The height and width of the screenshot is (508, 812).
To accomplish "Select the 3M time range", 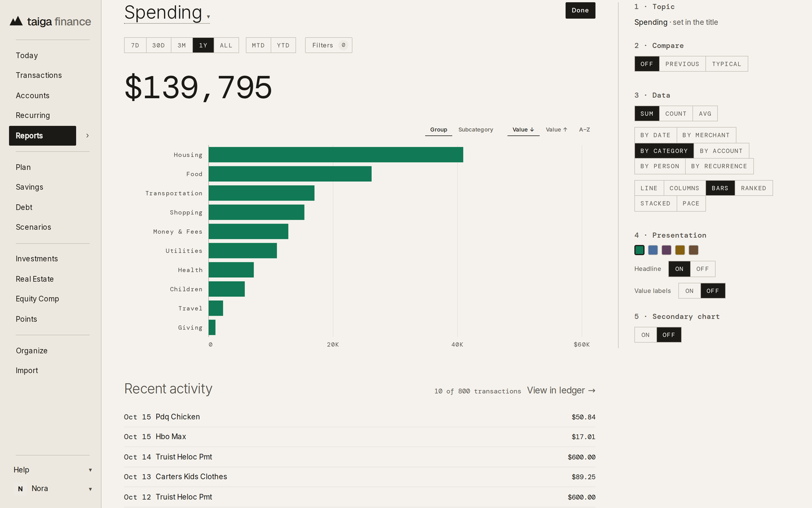I will (x=182, y=45).
